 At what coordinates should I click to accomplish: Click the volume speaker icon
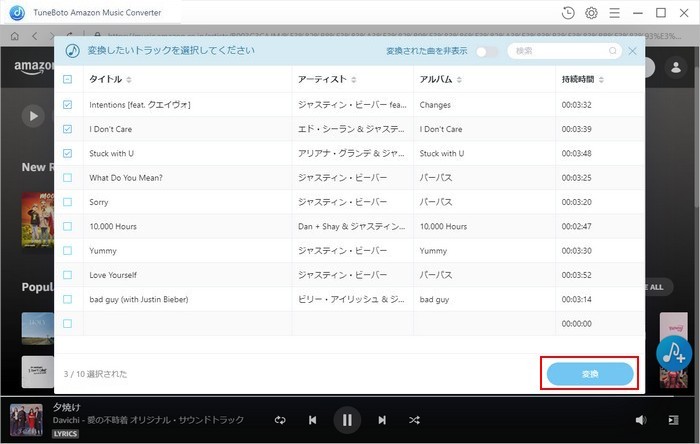641,420
